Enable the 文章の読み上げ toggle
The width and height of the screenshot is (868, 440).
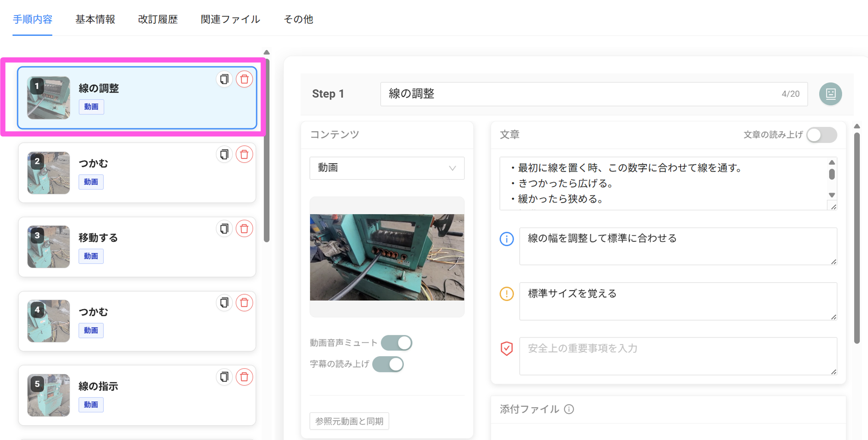[x=821, y=135]
